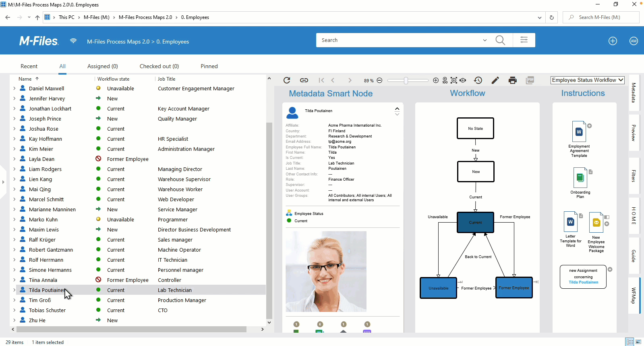The image size is (644, 346).
Task: Sort list by Workflow state column
Action: [x=113, y=79]
